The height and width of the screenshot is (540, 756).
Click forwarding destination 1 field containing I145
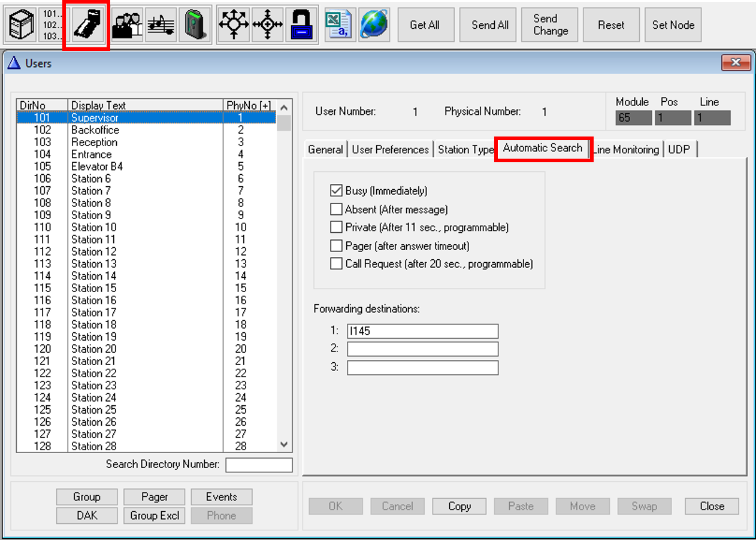[422, 331]
